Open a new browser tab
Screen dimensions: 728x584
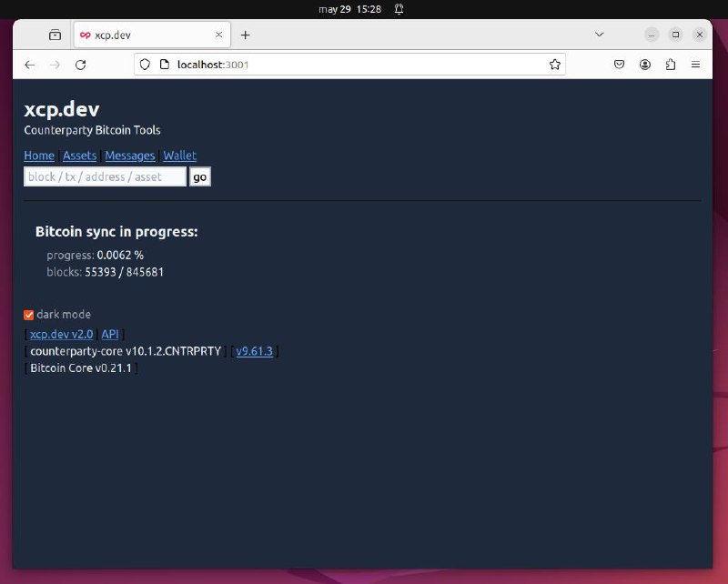[245, 35]
